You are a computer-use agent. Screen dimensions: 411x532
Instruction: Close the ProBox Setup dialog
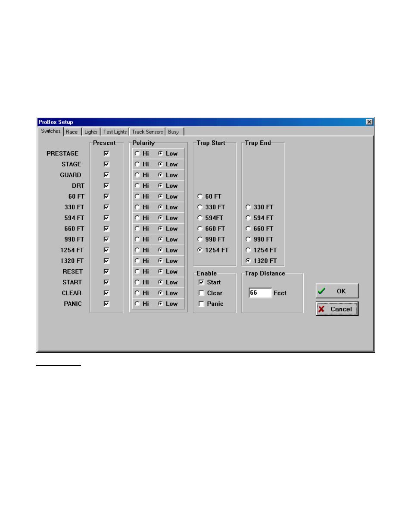pyautogui.click(x=369, y=122)
